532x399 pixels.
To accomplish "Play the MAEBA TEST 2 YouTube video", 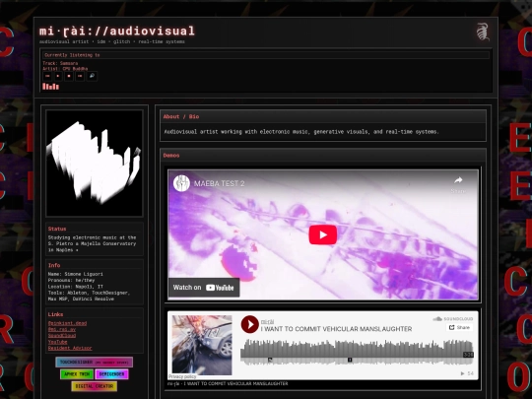I will tap(323, 234).
